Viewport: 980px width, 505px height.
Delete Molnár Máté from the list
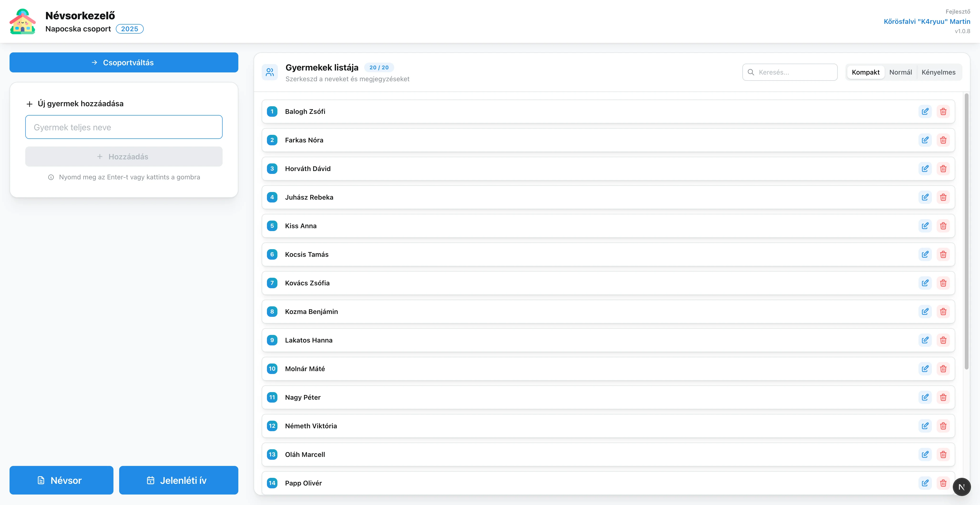tap(943, 369)
